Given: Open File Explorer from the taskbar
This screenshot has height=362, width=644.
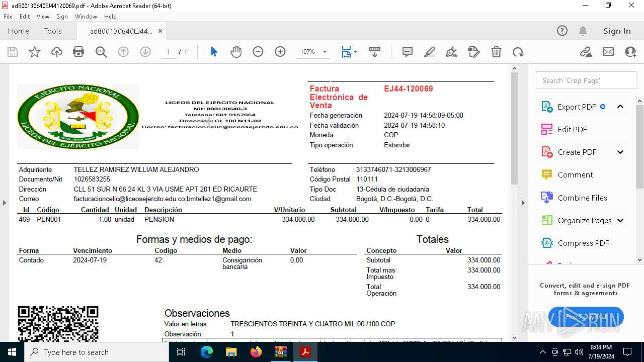Looking at the screenshot, I should click(x=231, y=352).
